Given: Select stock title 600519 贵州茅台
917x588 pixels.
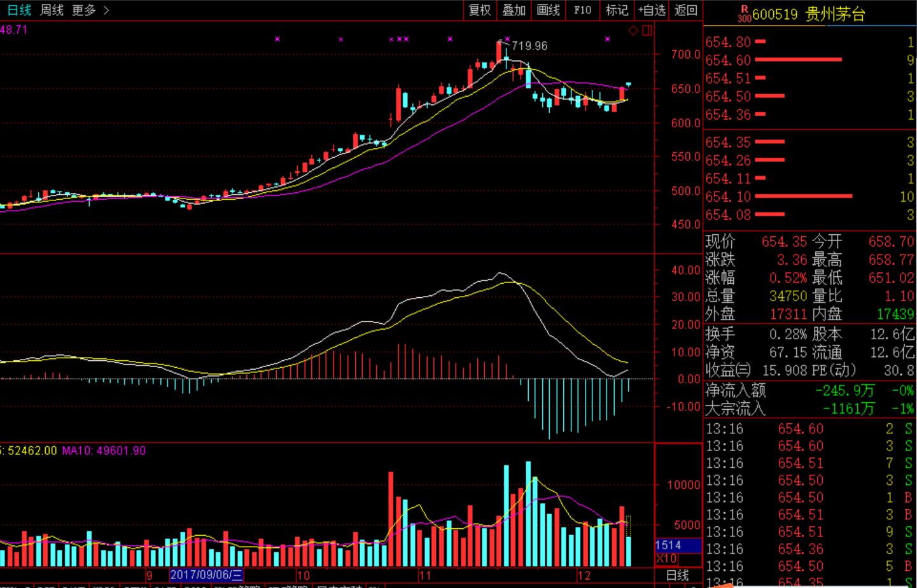Looking at the screenshot, I should pos(809,14).
